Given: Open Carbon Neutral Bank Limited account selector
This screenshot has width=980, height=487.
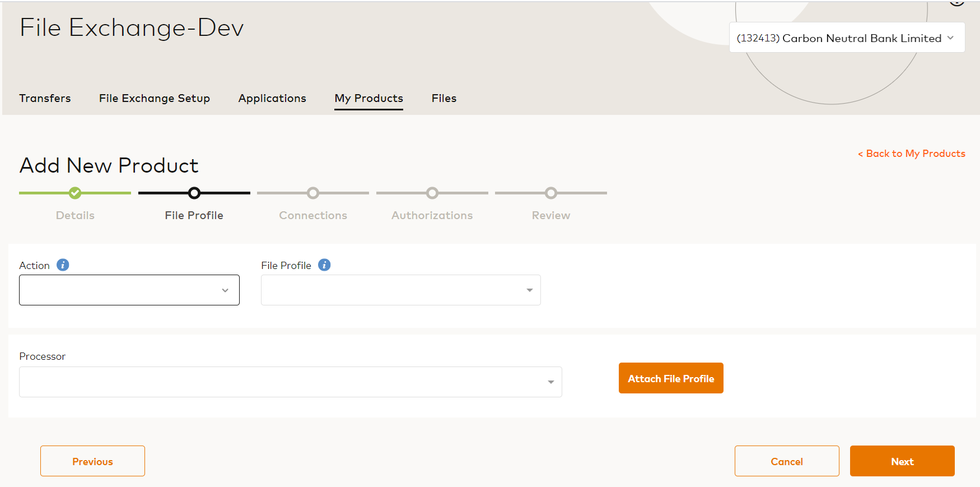Looking at the screenshot, I should 847,38.
